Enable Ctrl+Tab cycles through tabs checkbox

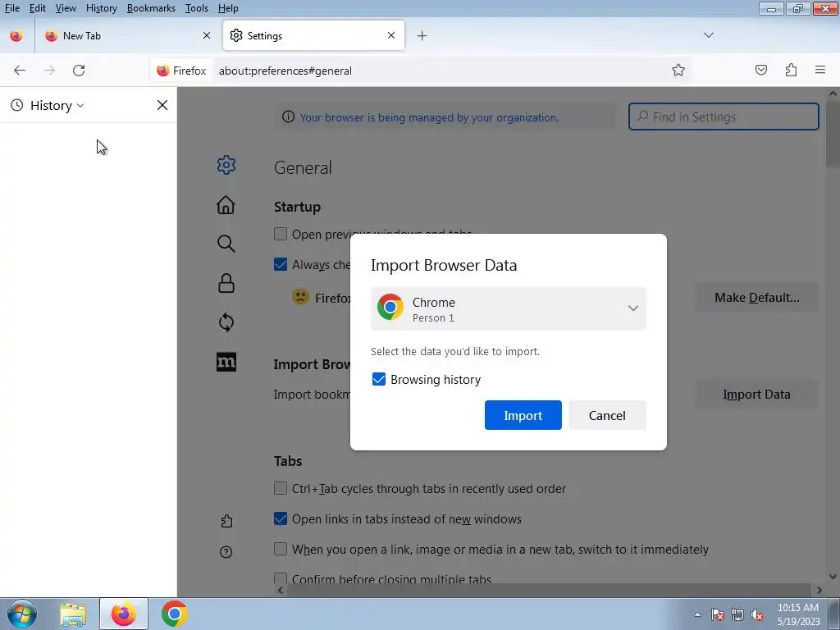pos(281,488)
